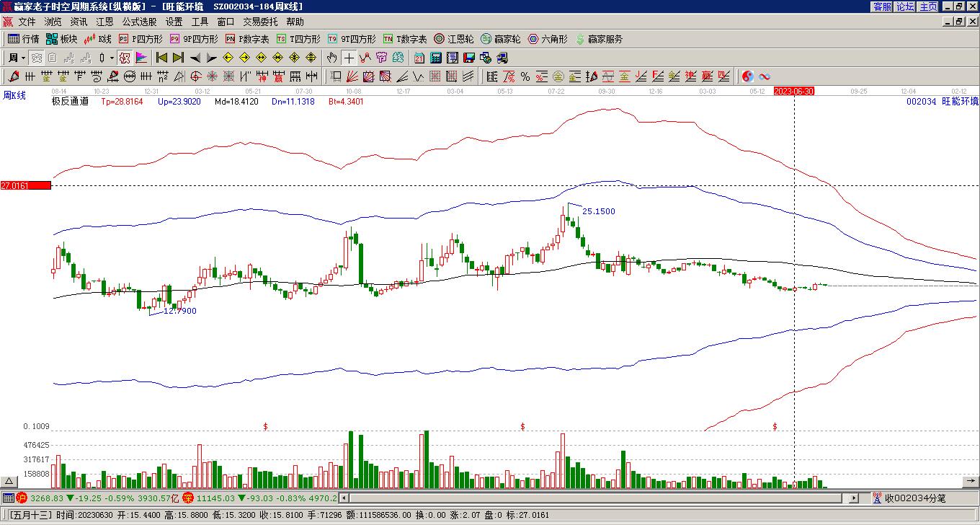Viewport: 980px width, 525px height.
Task: Select the 2023-06-30 date marker
Action: click(x=794, y=92)
